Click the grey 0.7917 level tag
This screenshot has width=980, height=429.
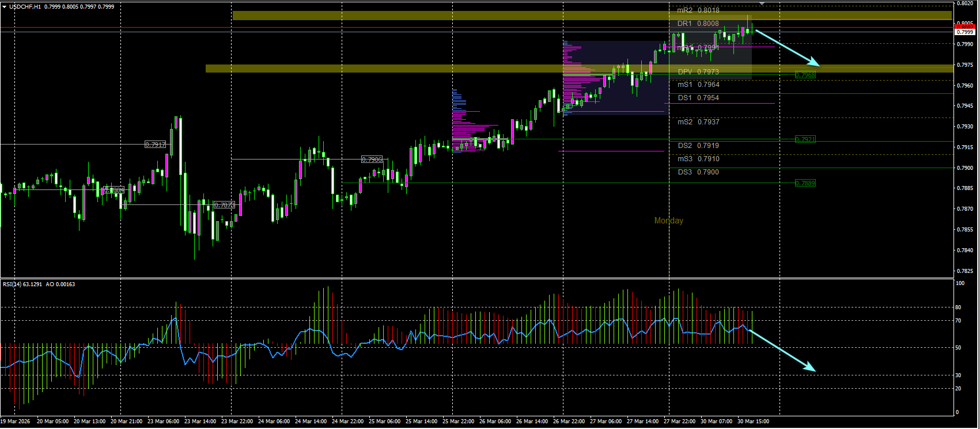click(156, 145)
